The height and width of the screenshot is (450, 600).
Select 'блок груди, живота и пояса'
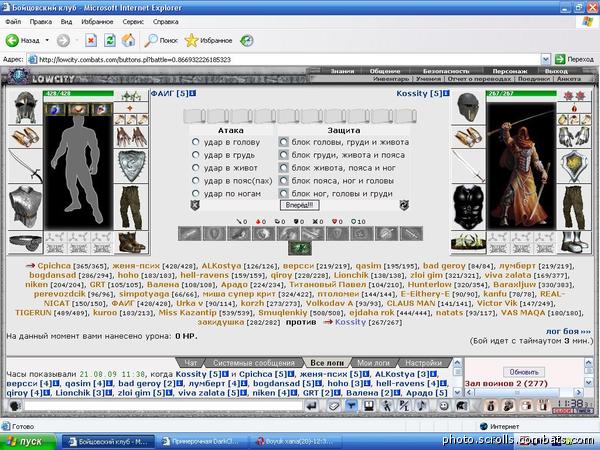point(284,155)
